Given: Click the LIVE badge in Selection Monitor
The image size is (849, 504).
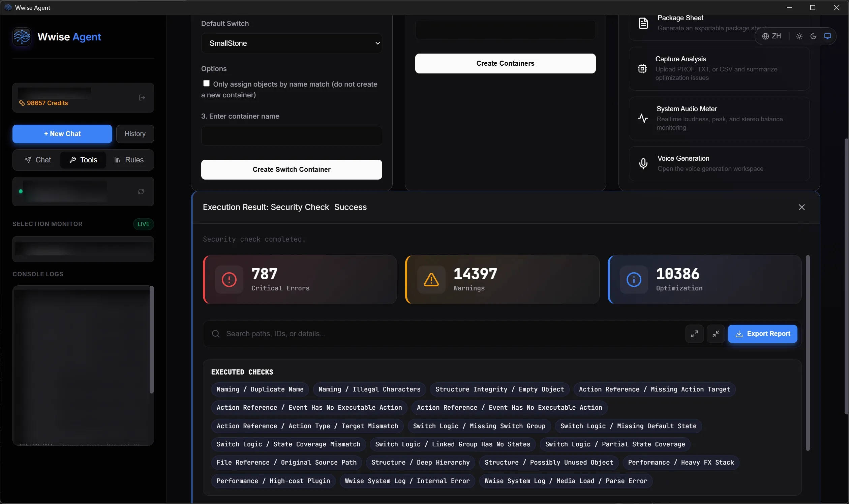Looking at the screenshot, I should pyautogui.click(x=143, y=224).
